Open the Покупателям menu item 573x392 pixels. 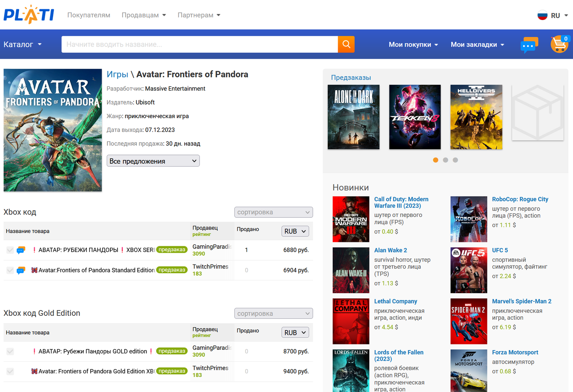(x=89, y=15)
